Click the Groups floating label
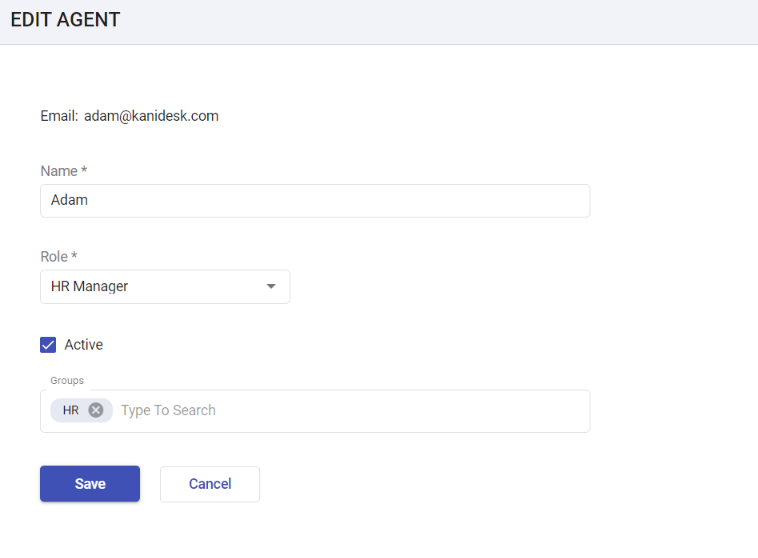This screenshot has width=758, height=558. (67, 381)
